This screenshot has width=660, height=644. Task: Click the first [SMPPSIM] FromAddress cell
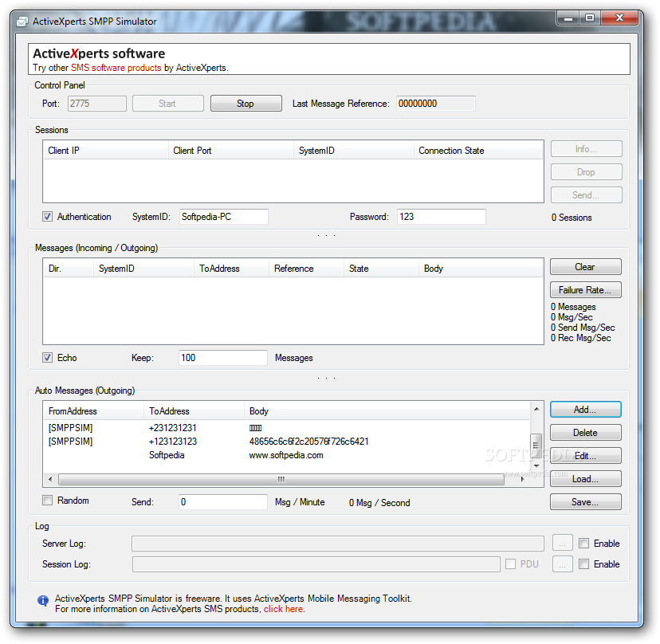[x=70, y=428]
